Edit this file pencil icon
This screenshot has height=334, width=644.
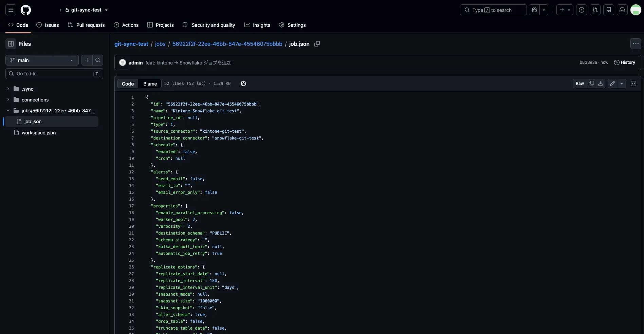pyautogui.click(x=612, y=83)
